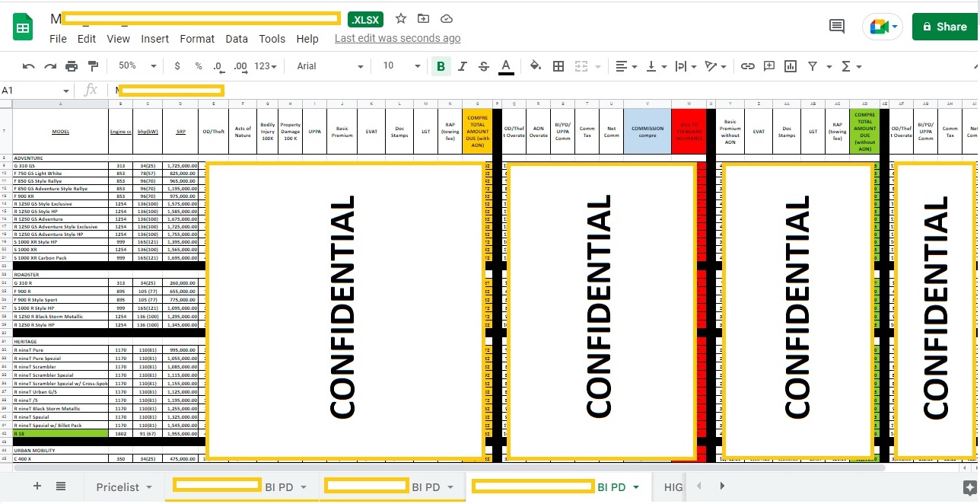980x504 pixels.
Task: Check the cloud document status icon
Action: (x=447, y=19)
